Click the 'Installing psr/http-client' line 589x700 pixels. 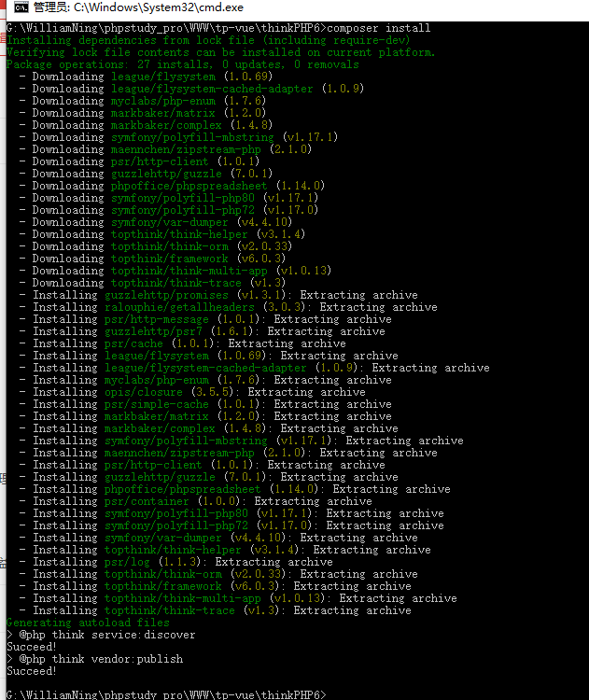(x=202, y=464)
